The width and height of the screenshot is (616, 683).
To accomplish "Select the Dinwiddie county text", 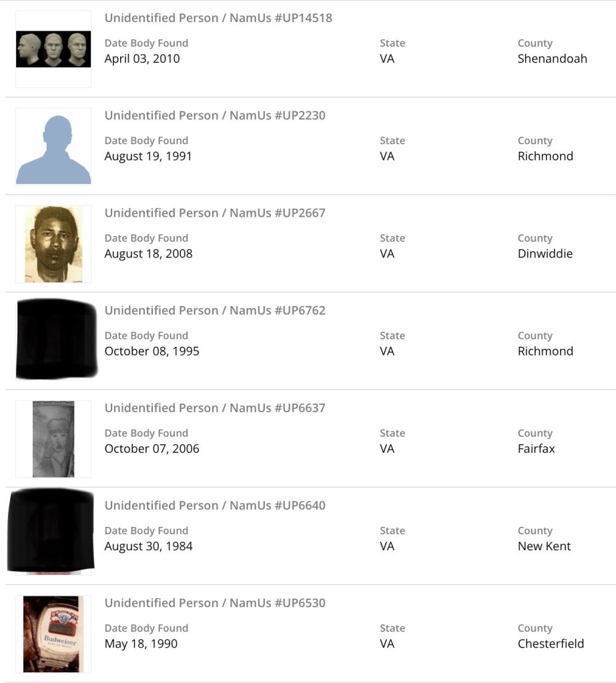I will tap(545, 253).
